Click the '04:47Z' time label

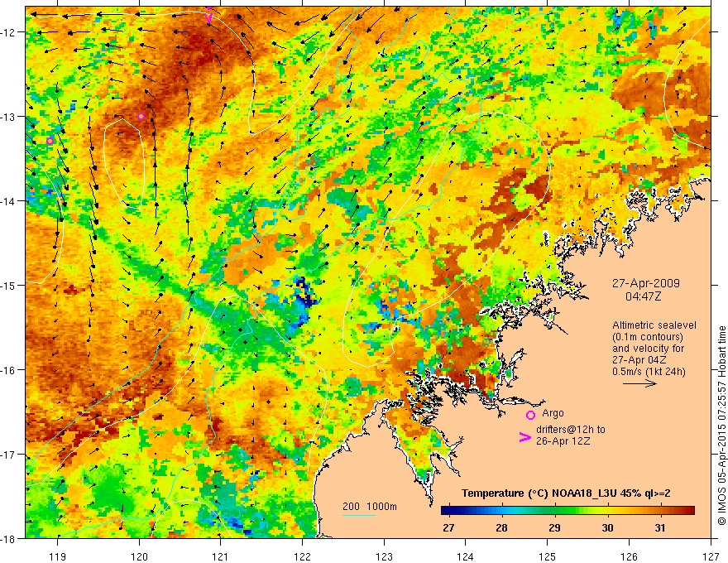click(x=643, y=296)
